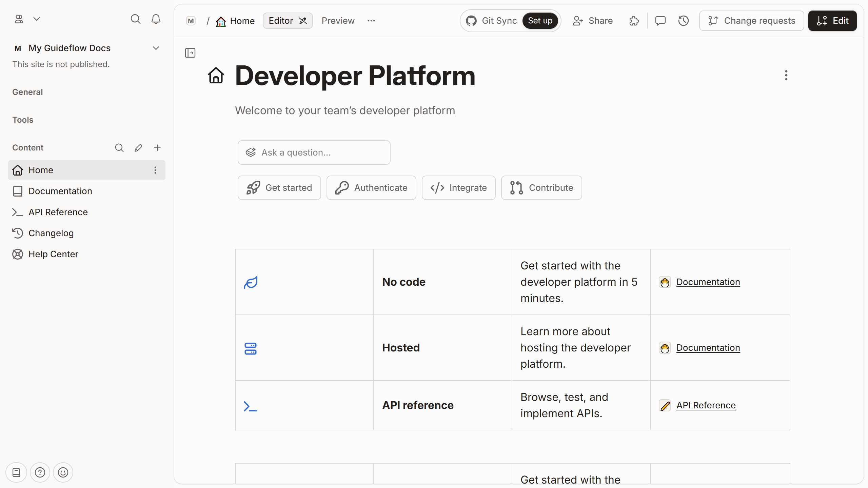The width and height of the screenshot is (868, 488).
Task: Switch to Preview tab
Action: tap(338, 21)
